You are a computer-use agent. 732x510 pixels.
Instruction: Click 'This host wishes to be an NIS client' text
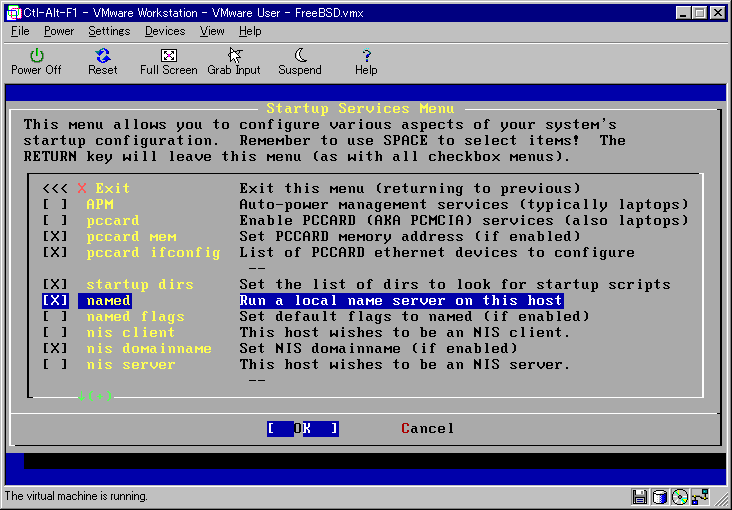[405, 333]
